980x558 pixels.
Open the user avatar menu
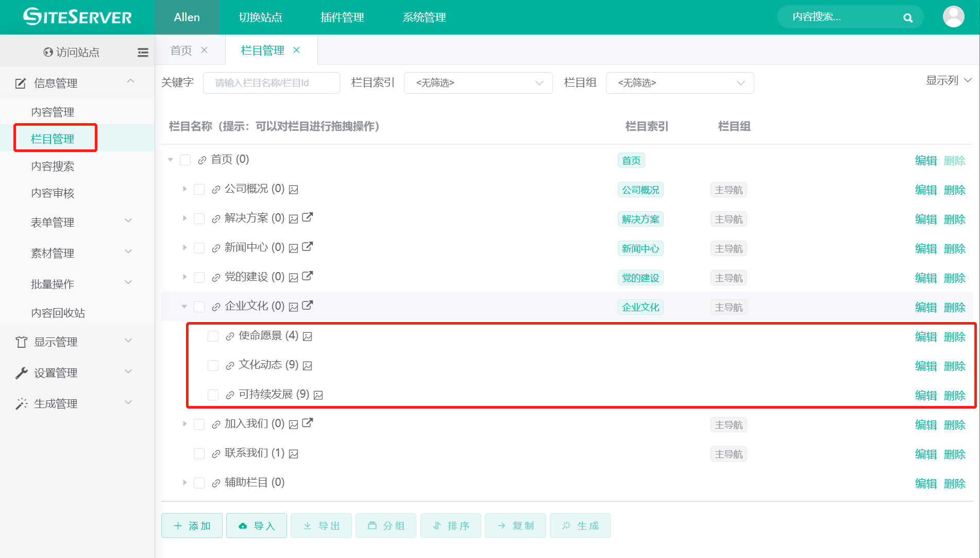954,16
